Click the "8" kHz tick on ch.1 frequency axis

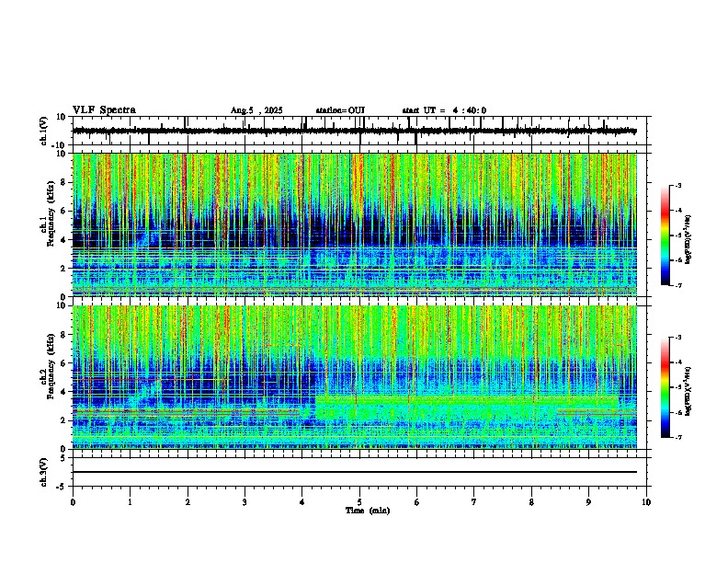63,182
